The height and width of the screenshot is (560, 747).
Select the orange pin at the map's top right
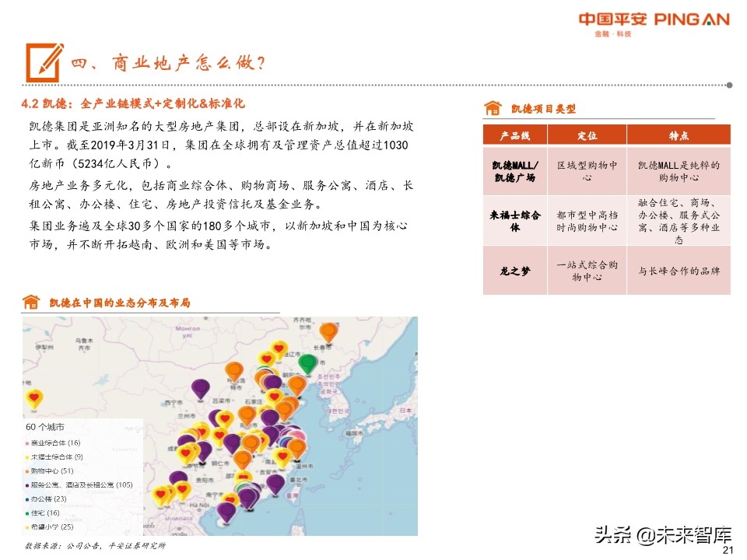pos(328,332)
